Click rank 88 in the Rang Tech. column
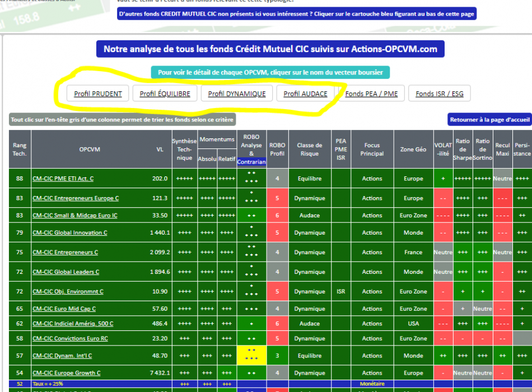The height and width of the screenshot is (392, 532). [x=20, y=179]
